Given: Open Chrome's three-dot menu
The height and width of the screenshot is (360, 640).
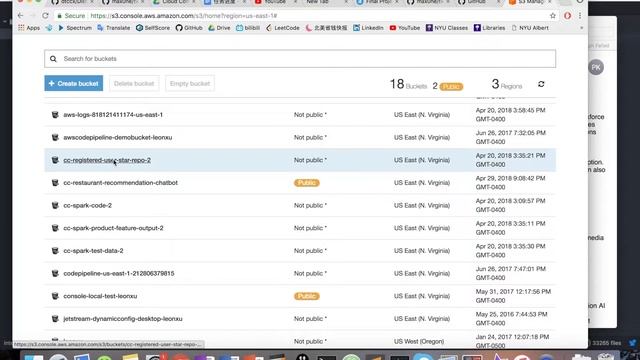Looking at the screenshot, I should (580, 16).
